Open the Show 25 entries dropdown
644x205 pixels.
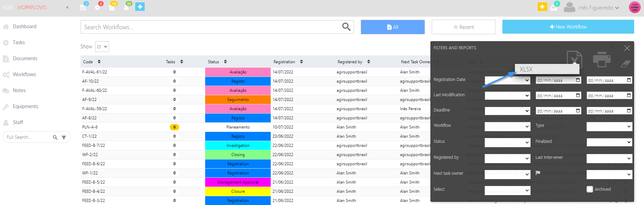point(102,47)
